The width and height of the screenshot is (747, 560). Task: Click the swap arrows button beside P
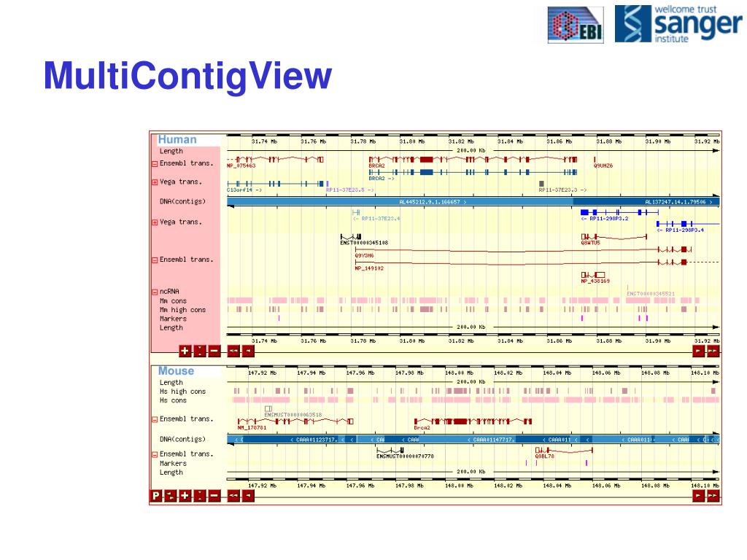171,496
